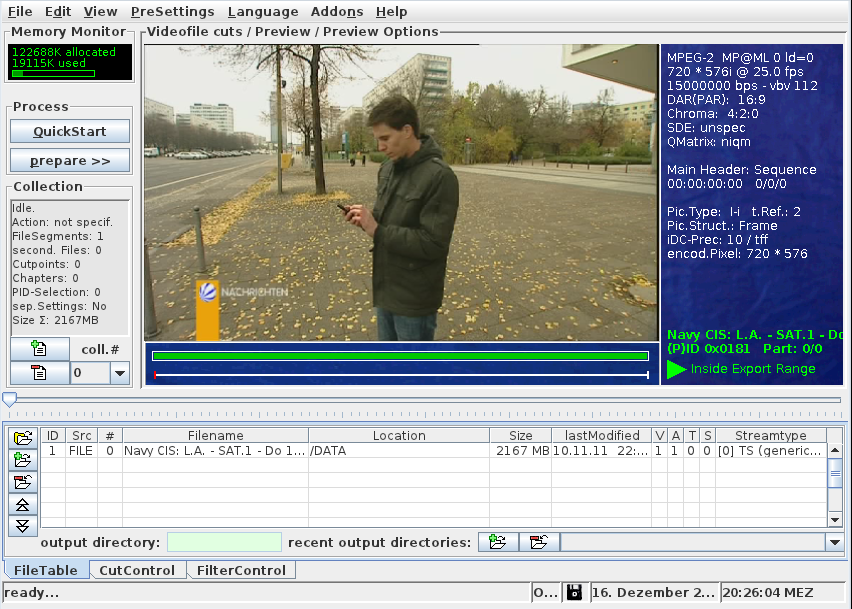Move the selected file up with the double up arrow

click(22, 505)
